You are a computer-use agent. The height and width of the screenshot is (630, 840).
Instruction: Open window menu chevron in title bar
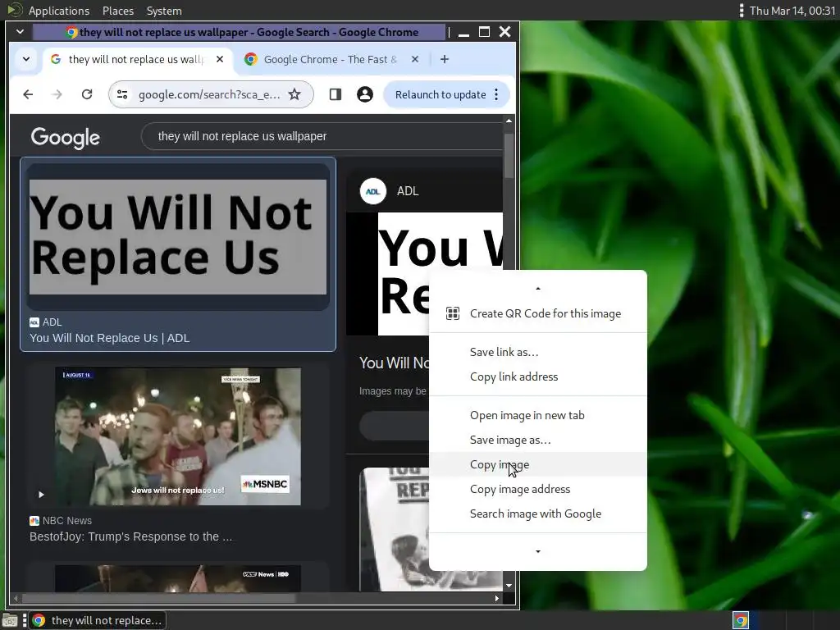click(20, 32)
